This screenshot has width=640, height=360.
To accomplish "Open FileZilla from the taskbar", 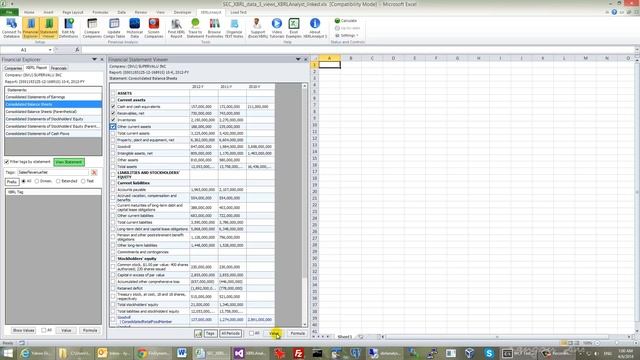I will (x=298, y=353).
